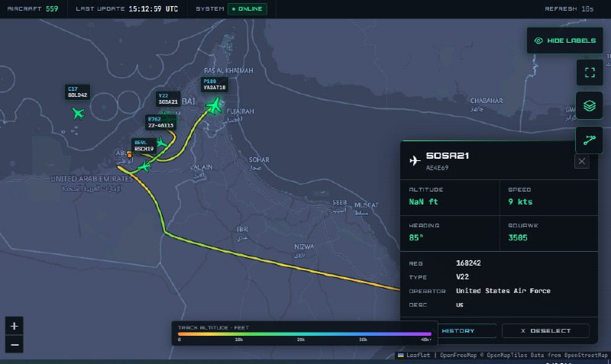Open the History tab
This screenshot has width=611, height=364.
click(x=458, y=331)
